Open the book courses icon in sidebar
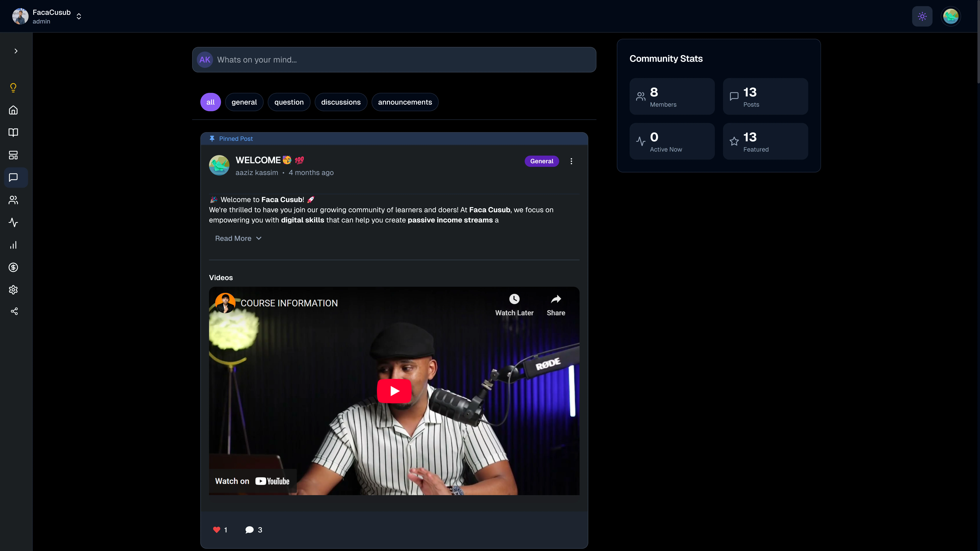The height and width of the screenshot is (551, 980). (13, 133)
